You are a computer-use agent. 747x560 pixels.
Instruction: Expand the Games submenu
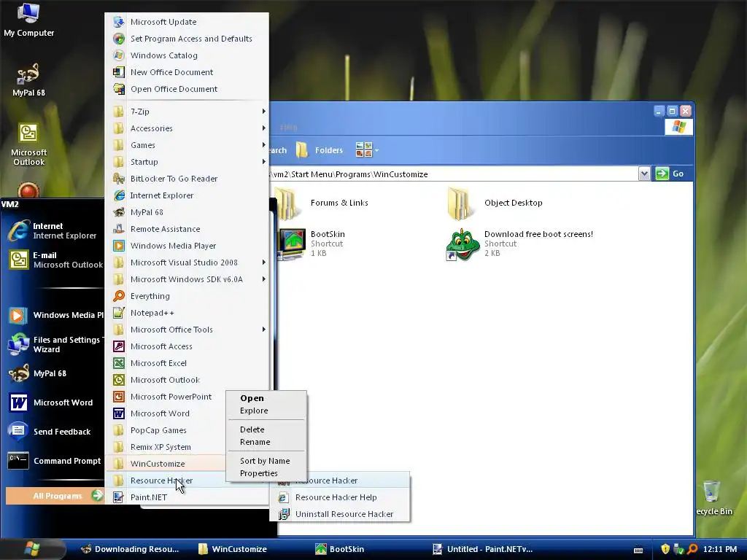pos(187,145)
